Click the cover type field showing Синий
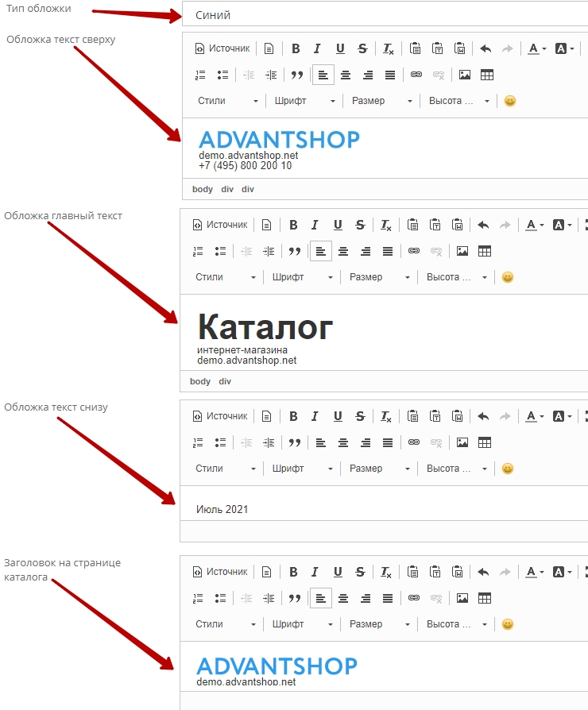This screenshot has height=710, width=588. coord(385,14)
